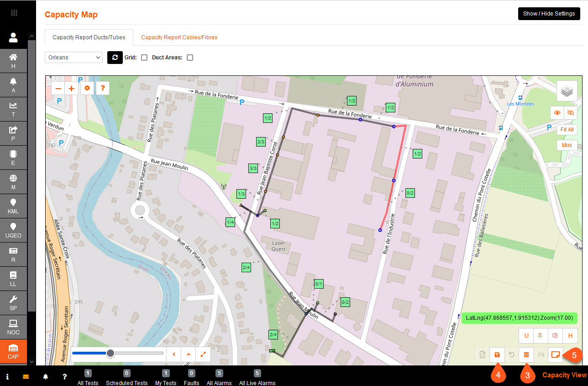Screen dimensions: 588x386
Task: Open the map layers stack icon
Action: [x=567, y=91]
